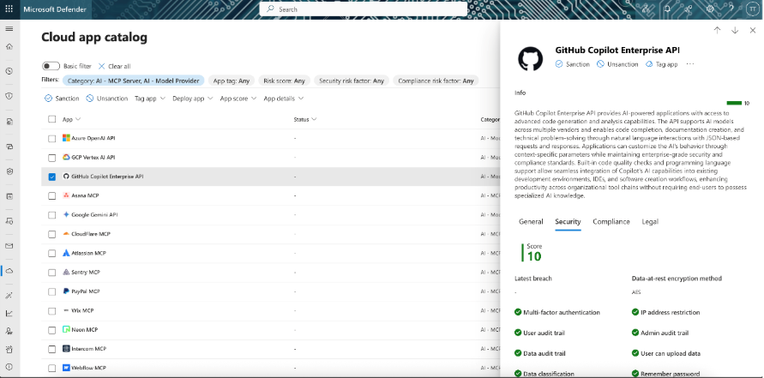The image size is (764, 378).
Task: Open the app launcher waffle icon
Action: 9,9
